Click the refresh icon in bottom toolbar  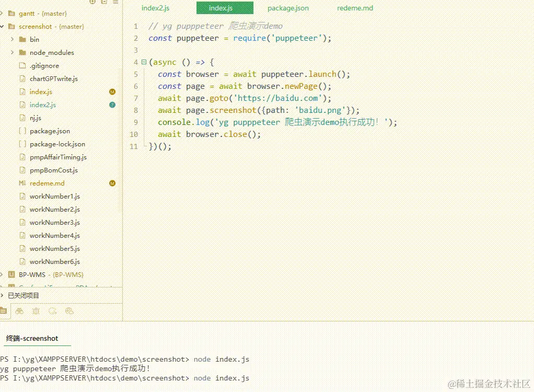tap(52, 311)
